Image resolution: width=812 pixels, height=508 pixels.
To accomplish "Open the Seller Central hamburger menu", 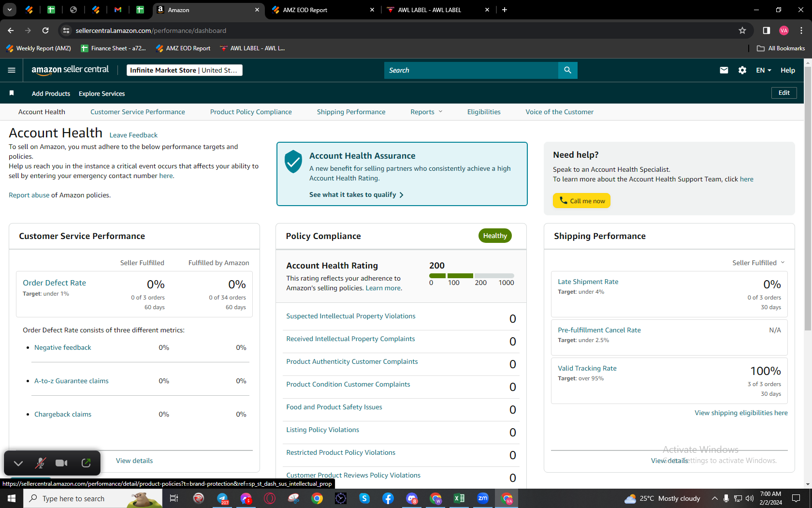I will tap(12, 70).
